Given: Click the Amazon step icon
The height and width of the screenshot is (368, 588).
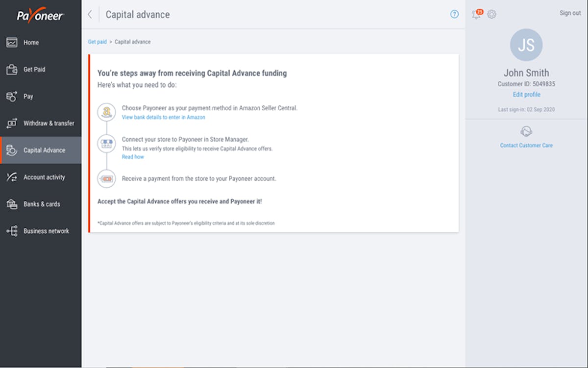Looking at the screenshot, I should click(106, 112).
